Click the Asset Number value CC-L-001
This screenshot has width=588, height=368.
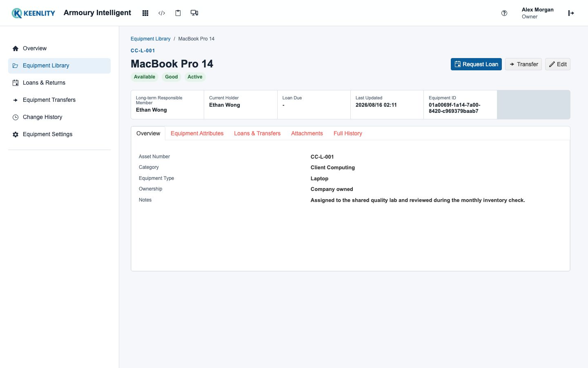pos(322,157)
